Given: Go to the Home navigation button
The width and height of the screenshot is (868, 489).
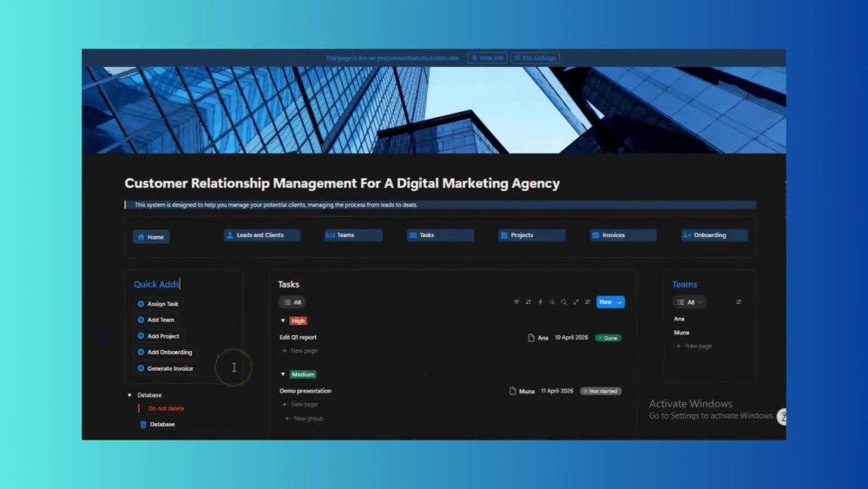Looking at the screenshot, I should (x=151, y=237).
